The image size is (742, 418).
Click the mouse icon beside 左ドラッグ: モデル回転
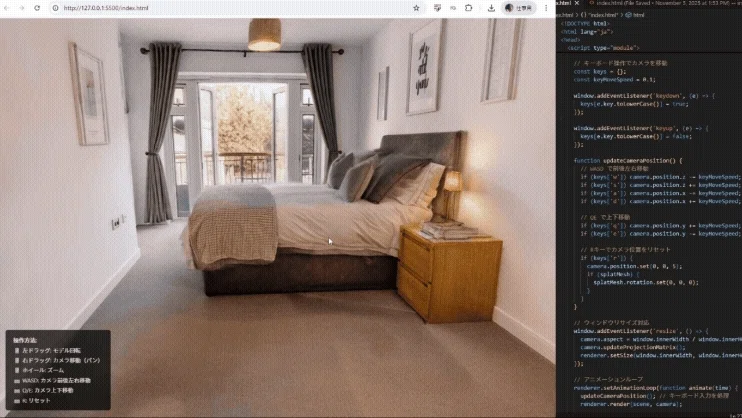coord(17,351)
